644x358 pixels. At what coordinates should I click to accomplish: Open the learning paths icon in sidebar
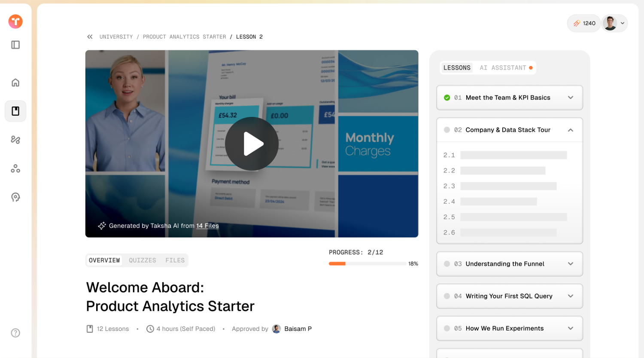coord(15,140)
